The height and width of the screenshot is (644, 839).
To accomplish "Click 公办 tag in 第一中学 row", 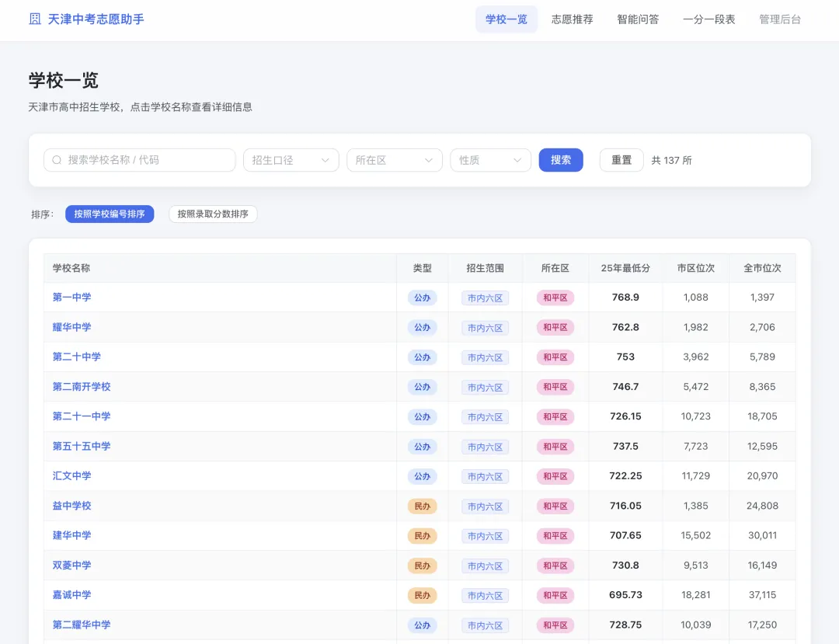I will [x=422, y=298].
